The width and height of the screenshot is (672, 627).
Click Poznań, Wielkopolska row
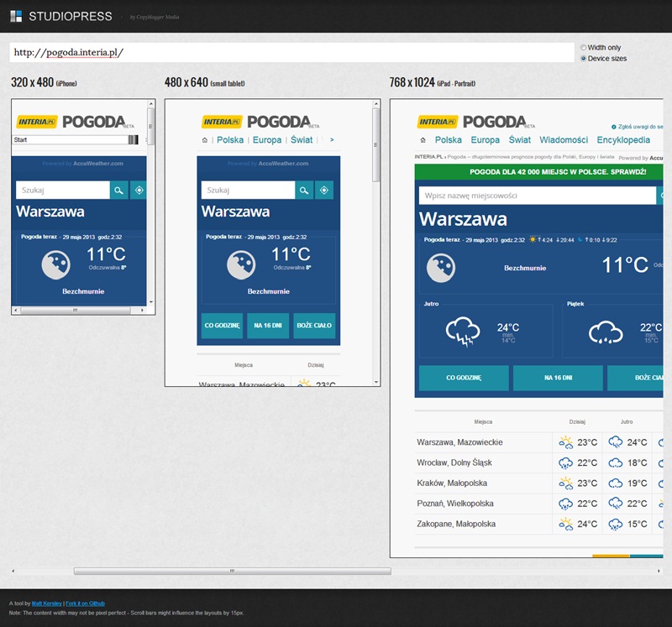coord(538,504)
